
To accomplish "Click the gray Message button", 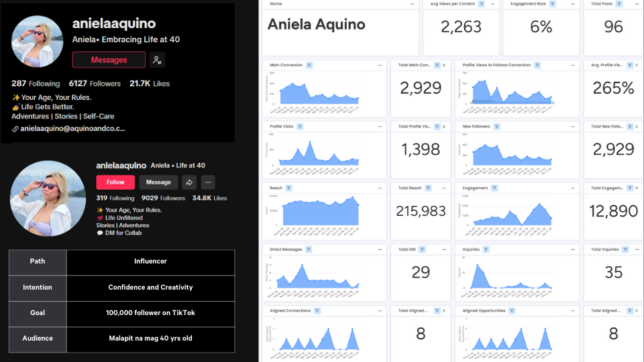I will [158, 182].
